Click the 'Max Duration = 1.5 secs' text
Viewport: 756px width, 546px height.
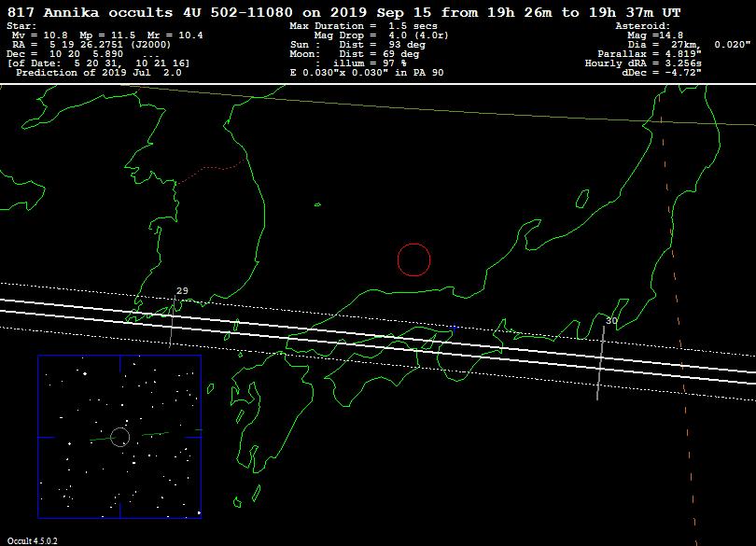[x=364, y=25]
